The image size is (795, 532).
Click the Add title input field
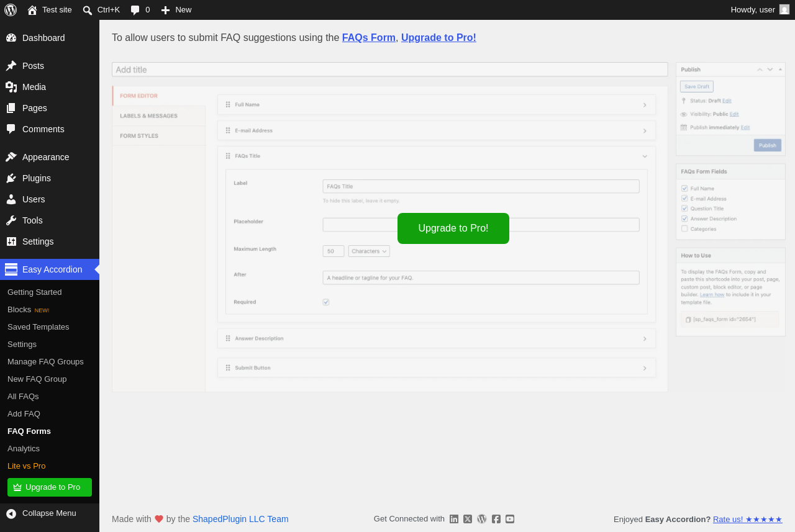click(x=390, y=70)
